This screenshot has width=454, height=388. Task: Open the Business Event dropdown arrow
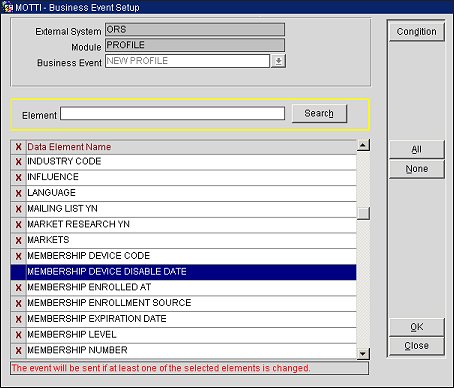[x=278, y=61]
